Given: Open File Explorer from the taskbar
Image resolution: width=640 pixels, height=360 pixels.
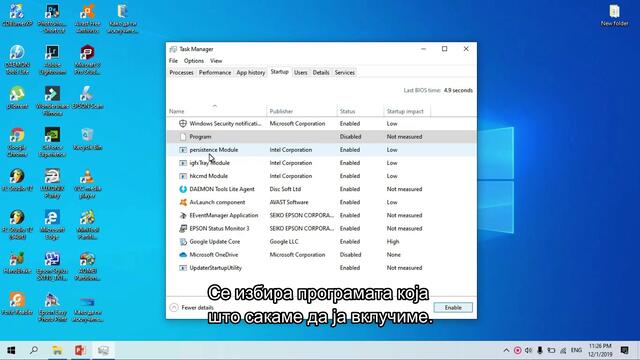Looking at the screenshot, I should click(x=57, y=350).
